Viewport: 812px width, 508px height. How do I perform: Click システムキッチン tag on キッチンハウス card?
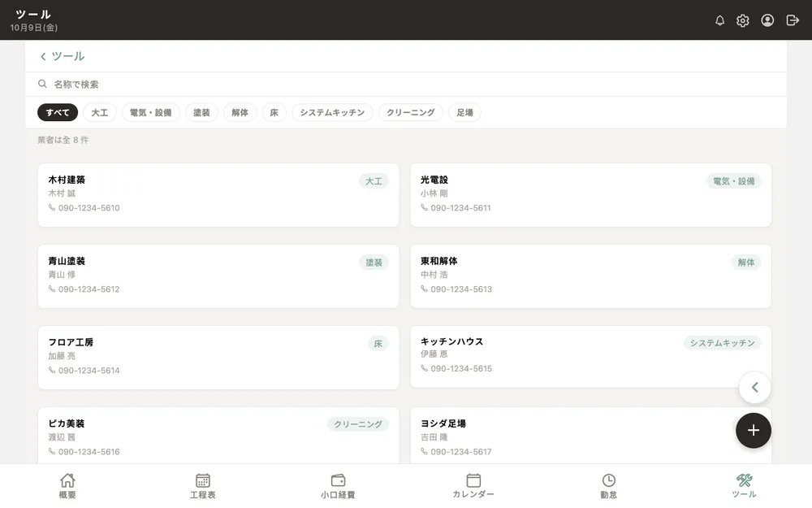722,343
